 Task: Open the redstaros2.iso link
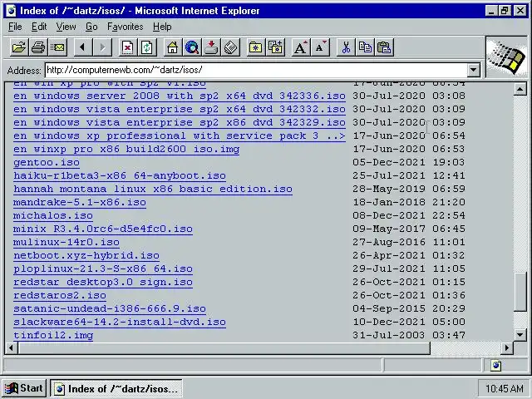point(60,296)
